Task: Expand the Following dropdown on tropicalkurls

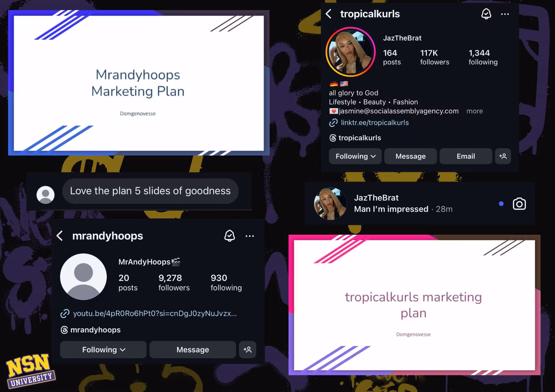Action: click(x=355, y=156)
